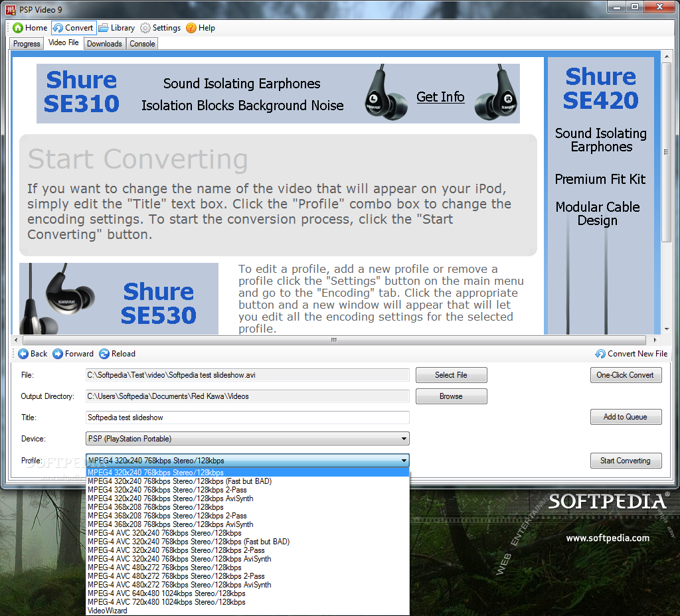
Task: Choose MPEG-4 AVC 640x480 1024kbps Stereo/128kbps
Action: click(248, 593)
